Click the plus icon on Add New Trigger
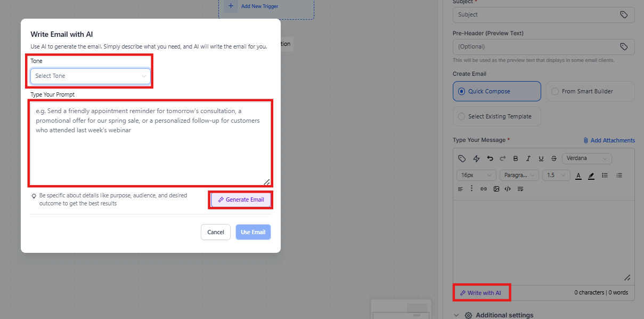Viewport: 644px width, 319px height. [231, 6]
